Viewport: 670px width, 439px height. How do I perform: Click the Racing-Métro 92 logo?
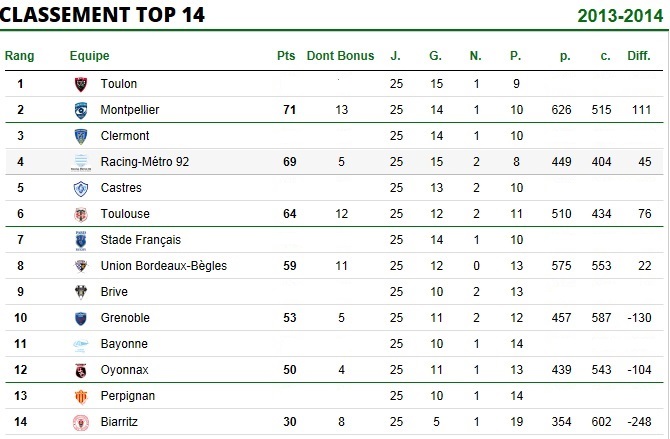(x=81, y=162)
